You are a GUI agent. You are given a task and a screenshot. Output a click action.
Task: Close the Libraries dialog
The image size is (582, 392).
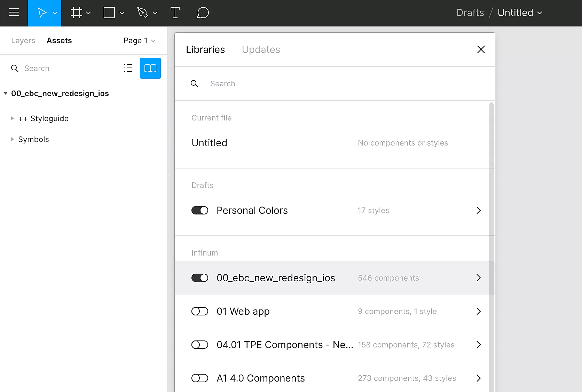point(481,50)
